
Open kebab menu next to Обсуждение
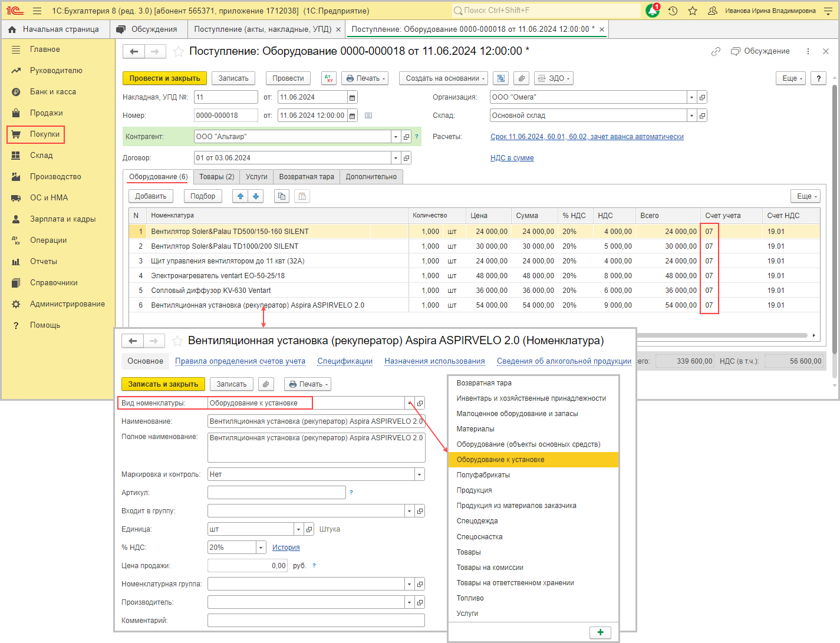click(x=808, y=52)
